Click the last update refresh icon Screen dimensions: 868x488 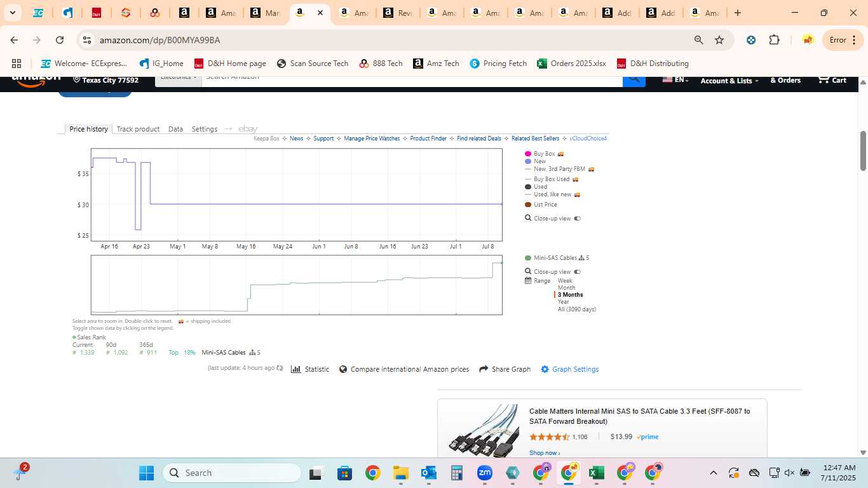(280, 368)
